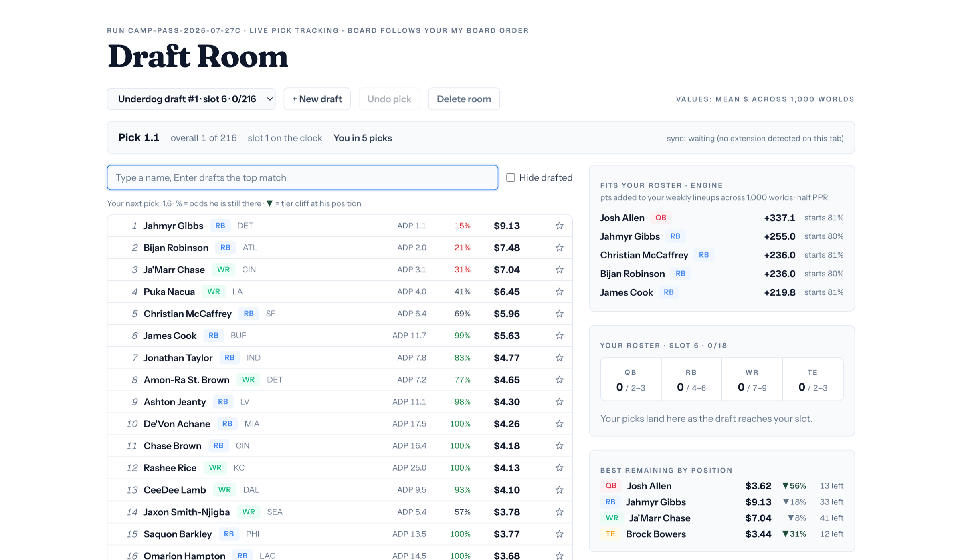Click Christian McCaffrey in Fits Your Roster
Screen dimensions: 962x560
(x=644, y=255)
